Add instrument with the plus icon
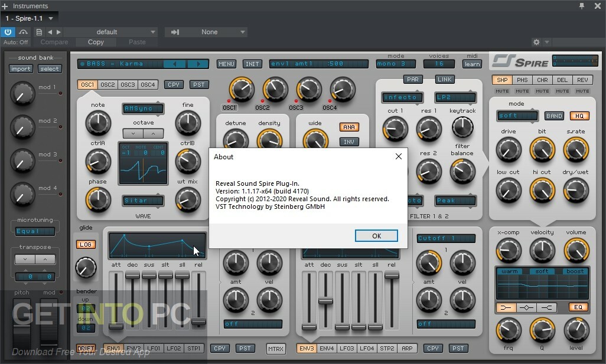Viewport: 606px width, 364px height. pyautogui.click(x=5, y=6)
